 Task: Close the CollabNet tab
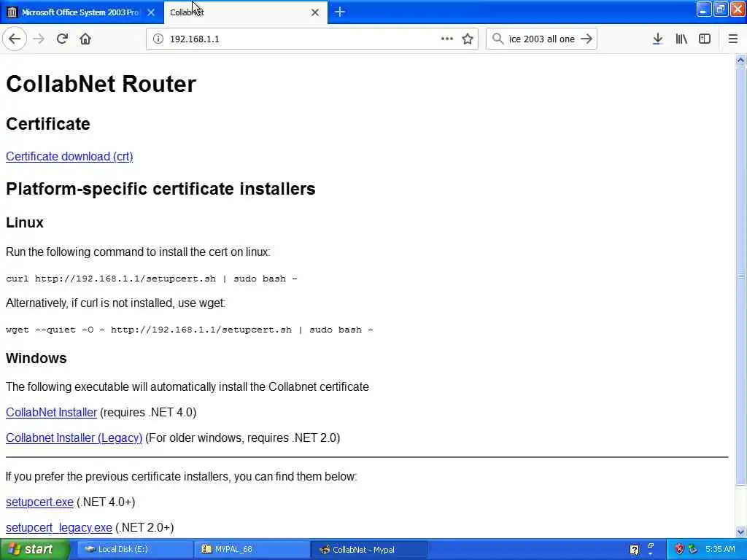pyautogui.click(x=315, y=12)
